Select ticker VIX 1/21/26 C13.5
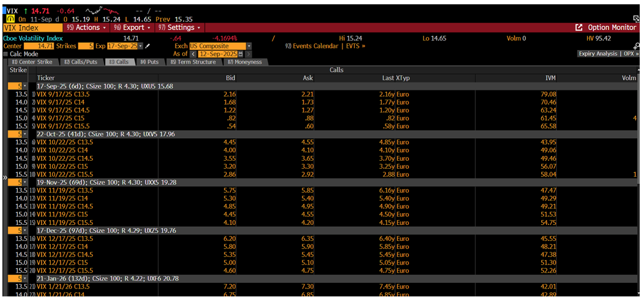 pyautogui.click(x=63, y=287)
